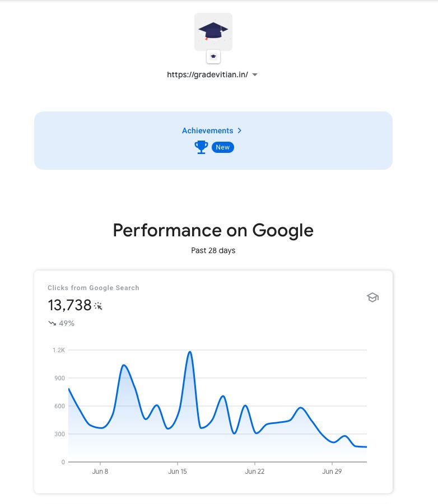Click the https://gradevitian.in/ property URL

207,74
